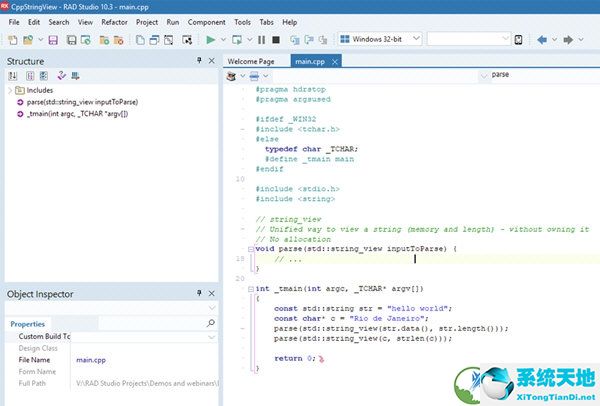600x406 pixels.
Task: Open the dropdown arrow beside the Run button
Action: click(223, 40)
